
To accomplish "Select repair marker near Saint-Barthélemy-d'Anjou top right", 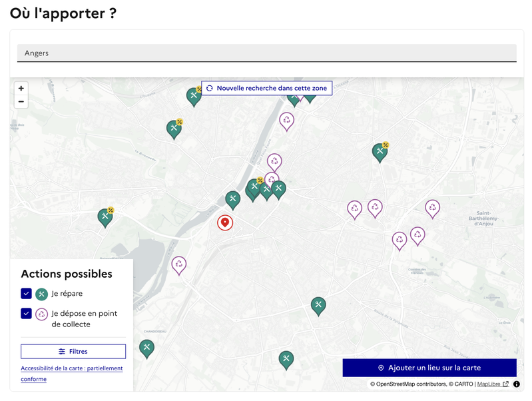I will pyautogui.click(x=380, y=152).
